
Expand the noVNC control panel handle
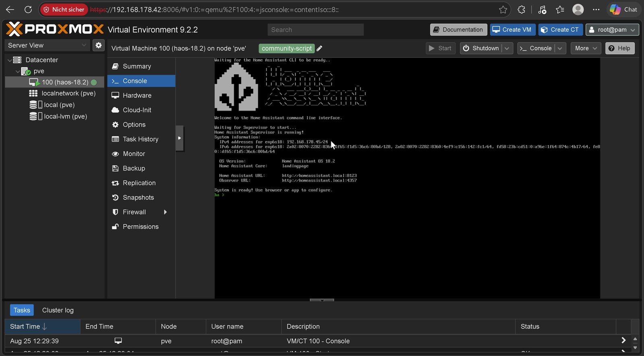click(180, 138)
